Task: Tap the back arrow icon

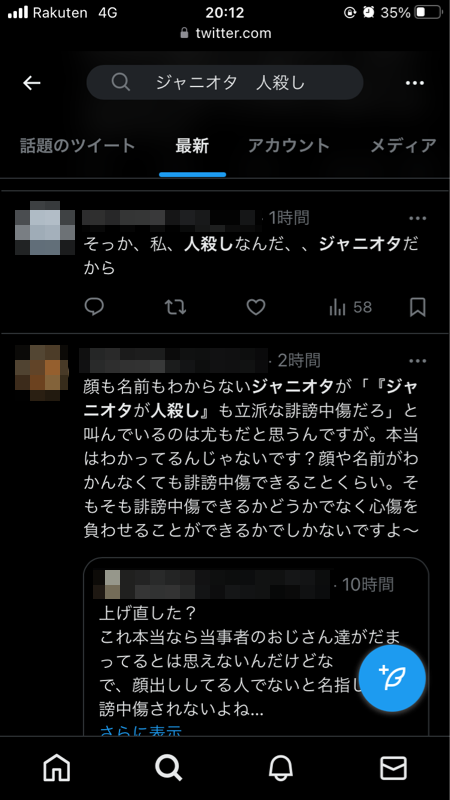Action: 32,83
